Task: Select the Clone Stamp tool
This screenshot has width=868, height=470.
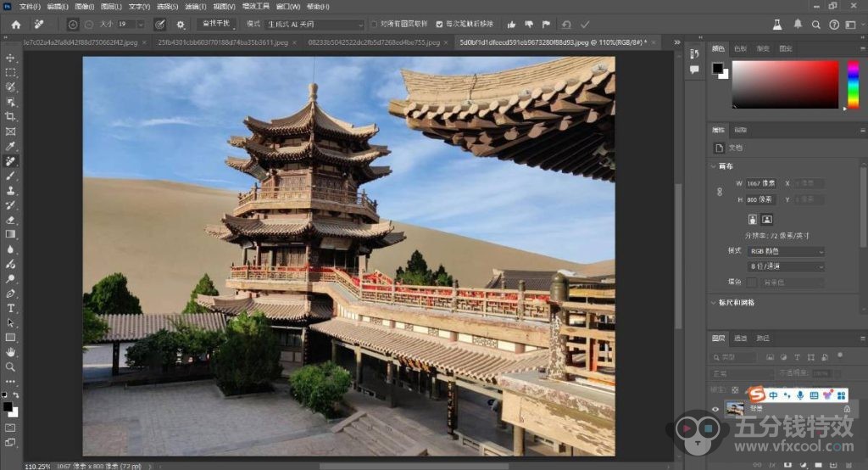Action: [x=10, y=190]
